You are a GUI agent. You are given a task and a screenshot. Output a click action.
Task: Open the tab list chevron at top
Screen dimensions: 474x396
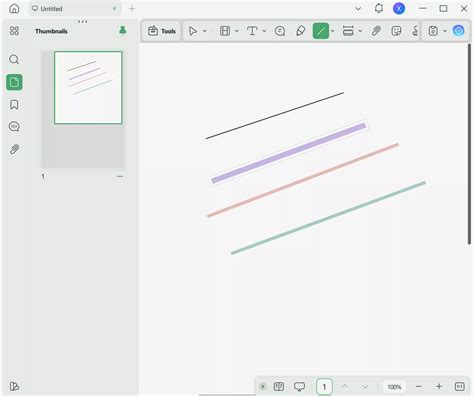(x=358, y=8)
